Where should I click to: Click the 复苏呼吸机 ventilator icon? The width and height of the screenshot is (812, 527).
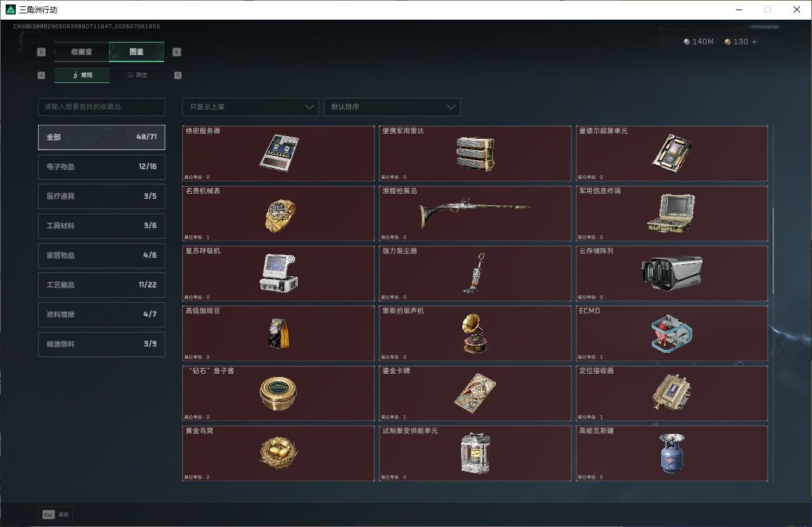[279, 272]
